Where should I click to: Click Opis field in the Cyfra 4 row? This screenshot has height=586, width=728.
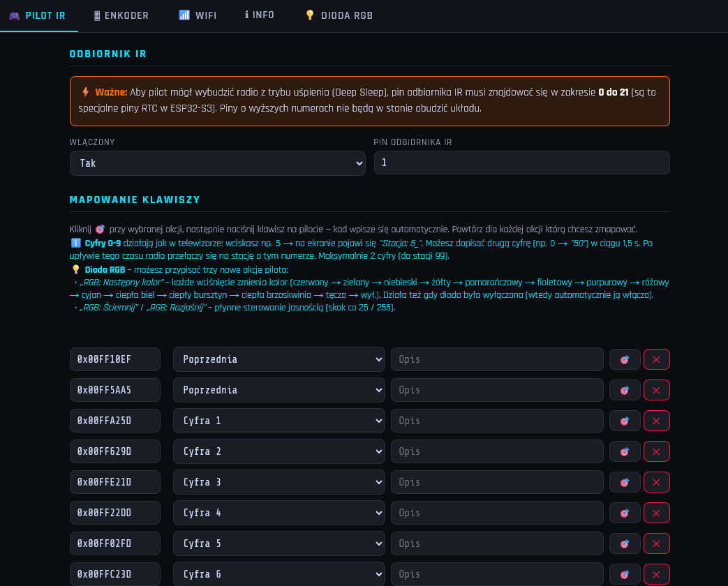click(x=497, y=513)
